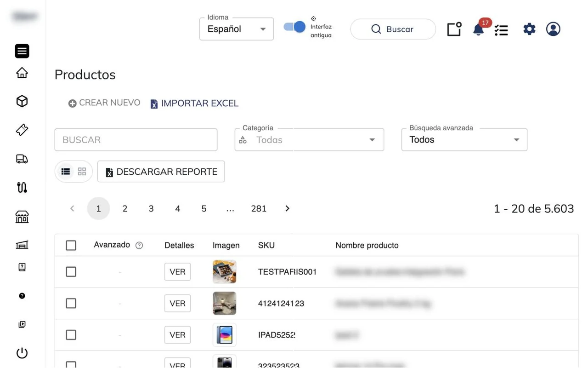Viewport: 588px width, 368px height.
Task: Open the box-shaped products icon in sidebar
Action: (22, 101)
